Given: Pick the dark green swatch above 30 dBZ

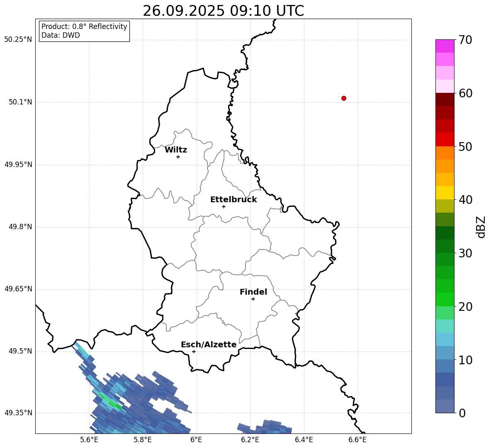Looking at the screenshot, I should pos(445,246).
